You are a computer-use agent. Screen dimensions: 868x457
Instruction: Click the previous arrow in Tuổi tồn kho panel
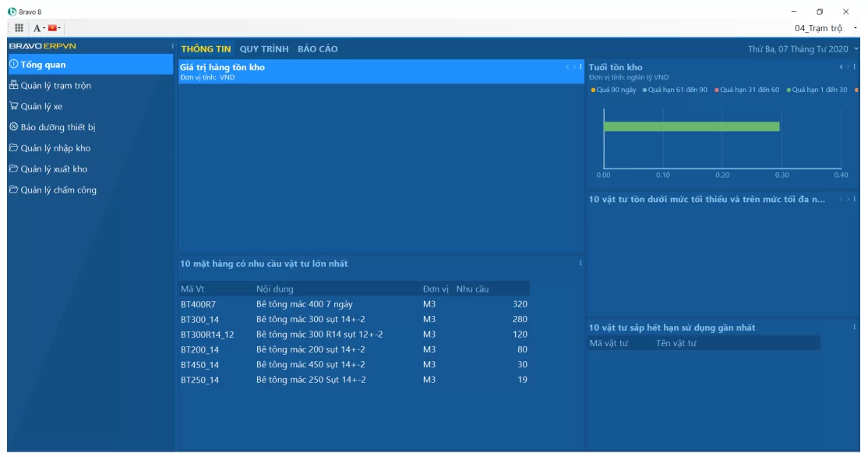(x=841, y=67)
